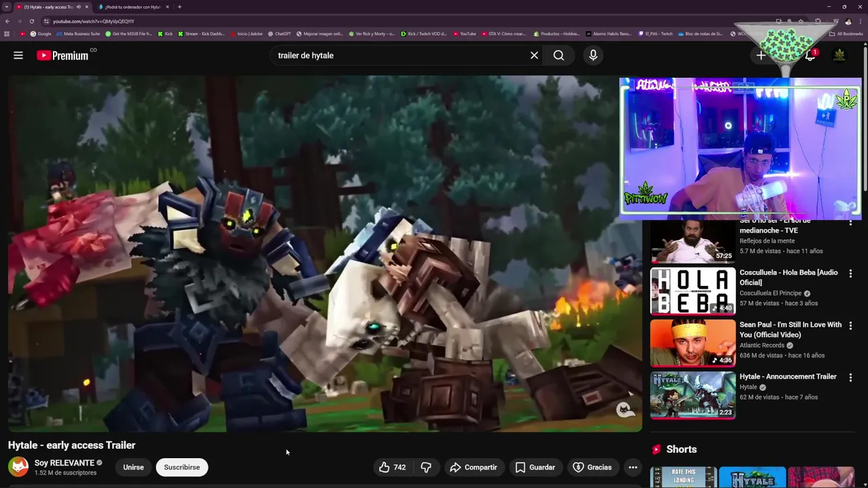The height and width of the screenshot is (488, 868).
Task: Open the El_Pitti - Twitch bookmark
Action: point(656,34)
